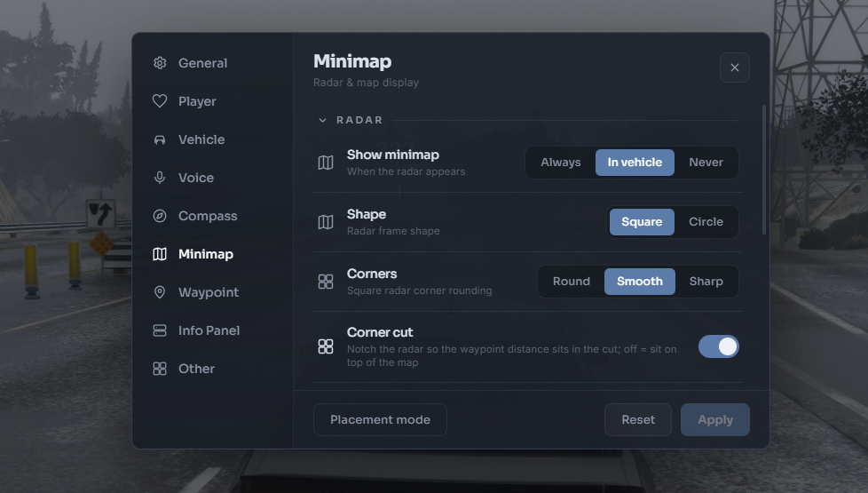Select Round corners option
The width and height of the screenshot is (868, 493).
click(x=572, y=282)
